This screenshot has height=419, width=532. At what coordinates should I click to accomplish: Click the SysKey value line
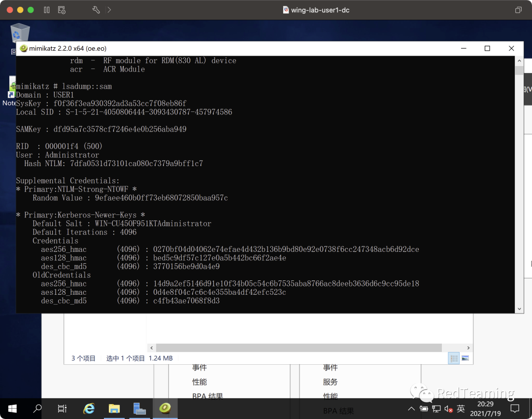point(101,104)
